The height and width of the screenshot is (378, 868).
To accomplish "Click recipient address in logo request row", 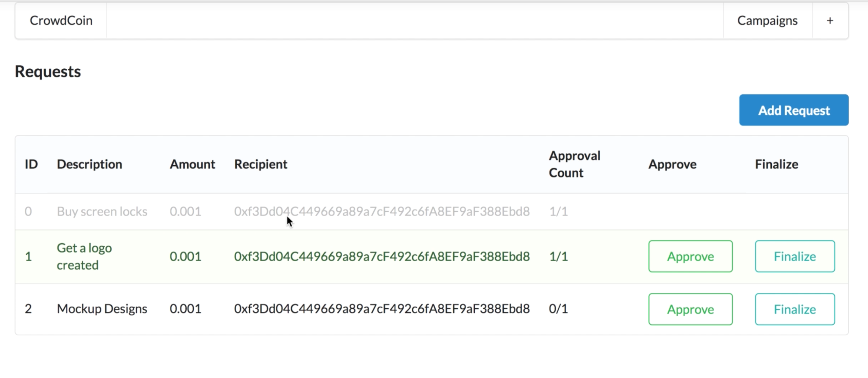I will click(382, 257).
